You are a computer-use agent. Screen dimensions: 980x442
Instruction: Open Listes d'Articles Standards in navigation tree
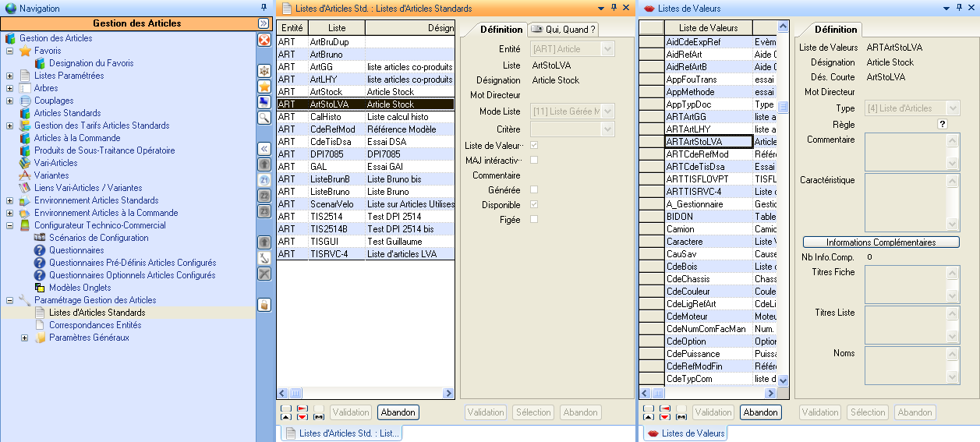click(x=97, y=313)
